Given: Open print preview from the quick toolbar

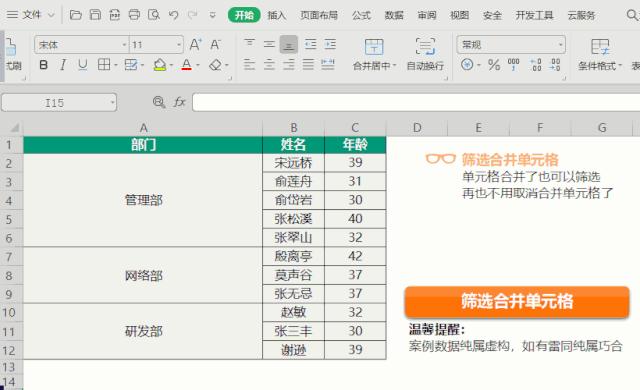Looking at the screenshot, I should 154,15.
